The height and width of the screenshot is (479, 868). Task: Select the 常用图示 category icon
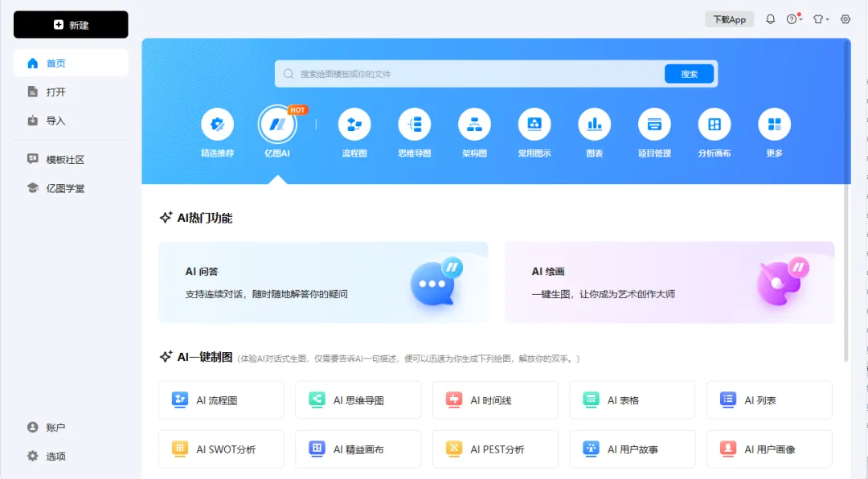[x=534, y=124]
